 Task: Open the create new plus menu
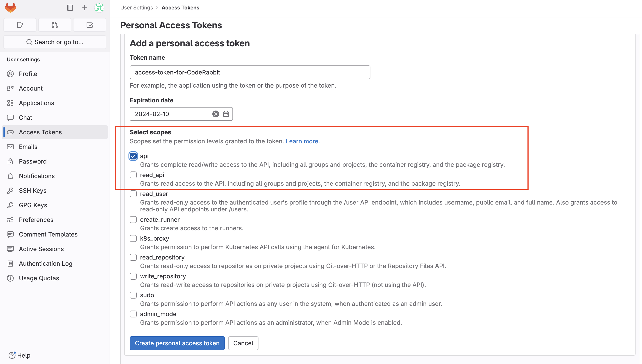tap(85, 8)
